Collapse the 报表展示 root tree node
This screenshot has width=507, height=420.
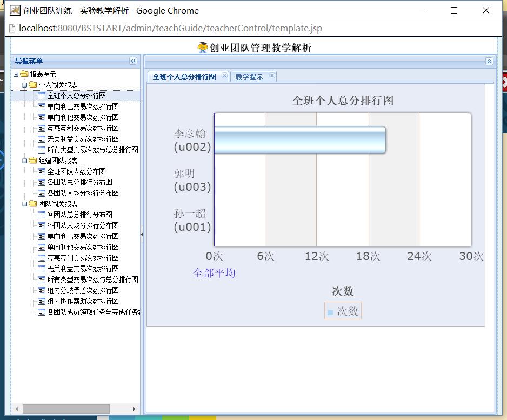point(16,74)
